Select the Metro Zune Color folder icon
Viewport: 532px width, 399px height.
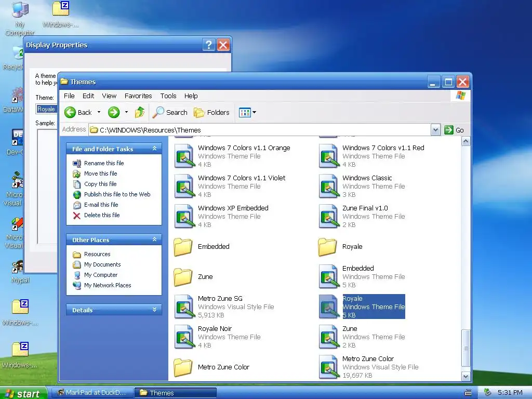pyautogui.click(x=183, y=367)
